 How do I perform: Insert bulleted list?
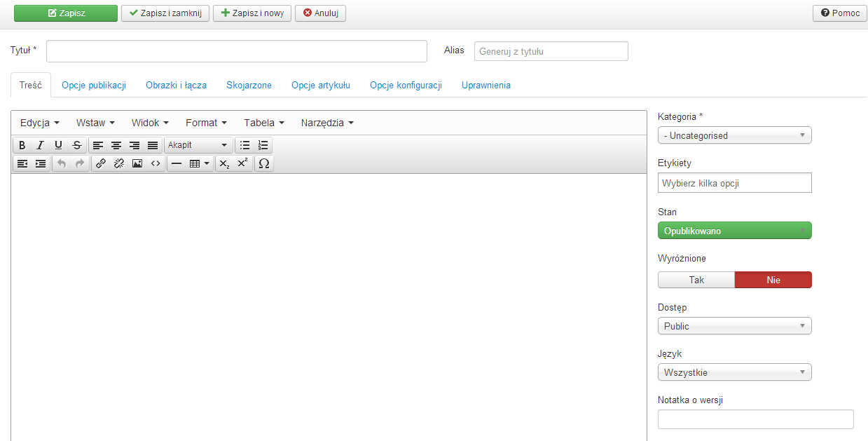[x=245, y=146]
